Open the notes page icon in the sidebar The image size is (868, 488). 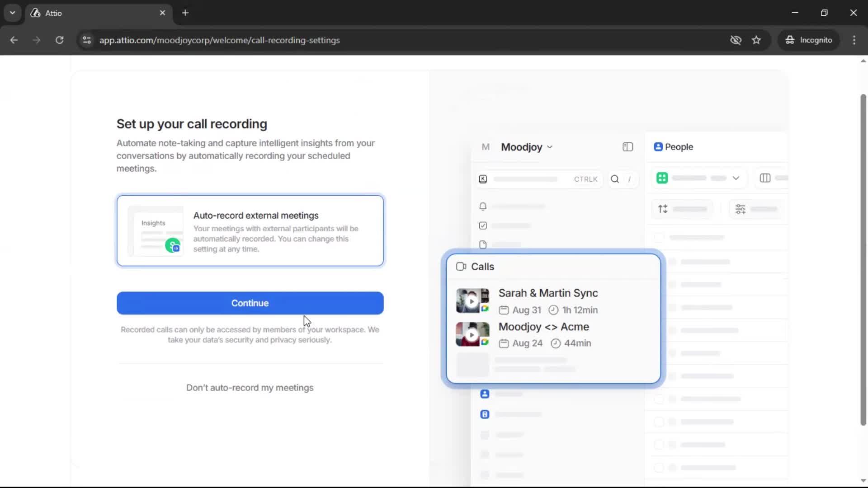pyautogui.click(x=482, y=244)
